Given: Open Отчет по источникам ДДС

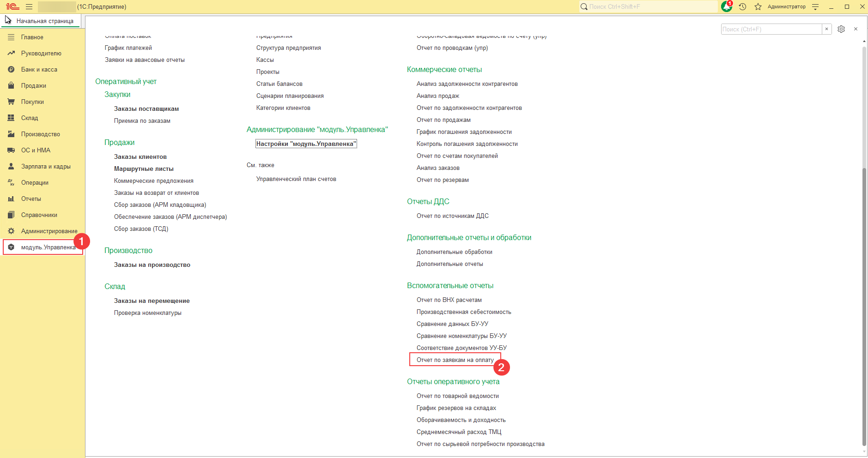Looking at the screenshot, I should 453,216.
